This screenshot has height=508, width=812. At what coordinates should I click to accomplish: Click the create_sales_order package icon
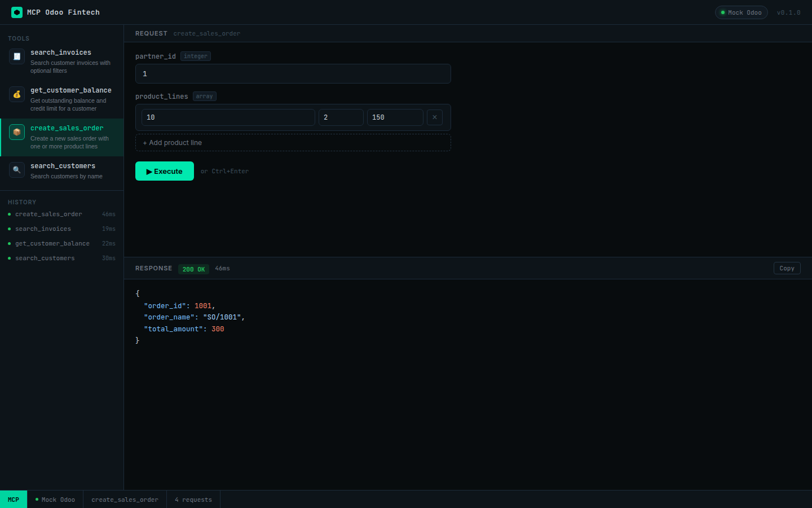[x=17, y=132]
